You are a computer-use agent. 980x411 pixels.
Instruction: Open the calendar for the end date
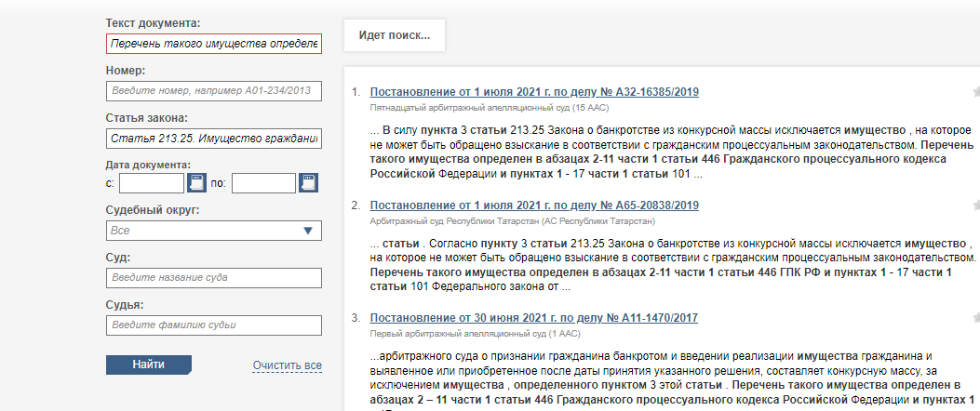point(308,183)
